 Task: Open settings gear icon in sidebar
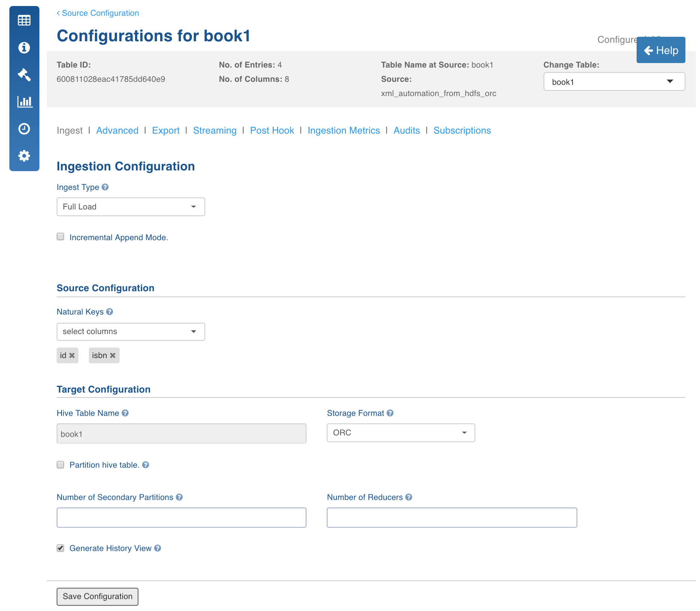tap(24, 156)
